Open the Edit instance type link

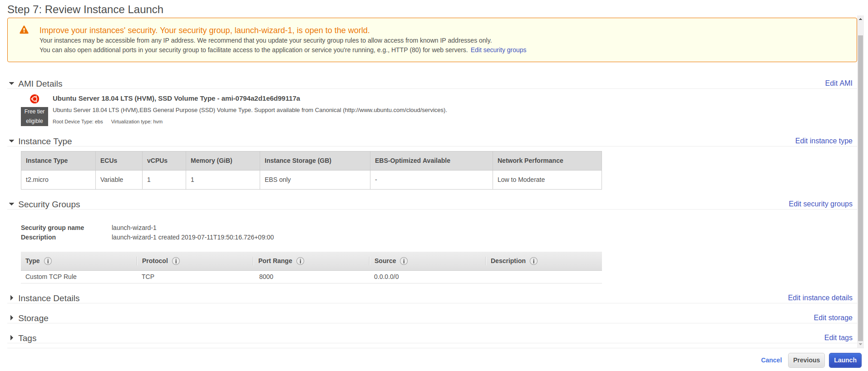pyautogui.click(x=824, y=141)
